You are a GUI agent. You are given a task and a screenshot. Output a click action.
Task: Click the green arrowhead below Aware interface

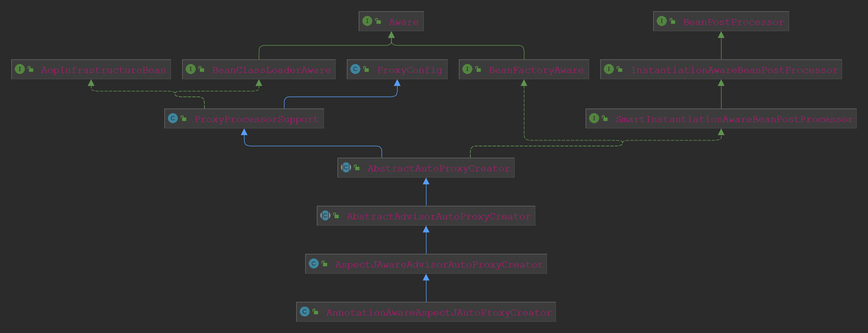coord(391,35)
